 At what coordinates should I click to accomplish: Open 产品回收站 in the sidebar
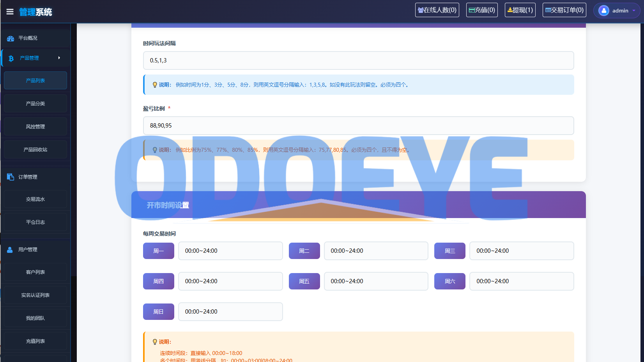click(35, 149)
